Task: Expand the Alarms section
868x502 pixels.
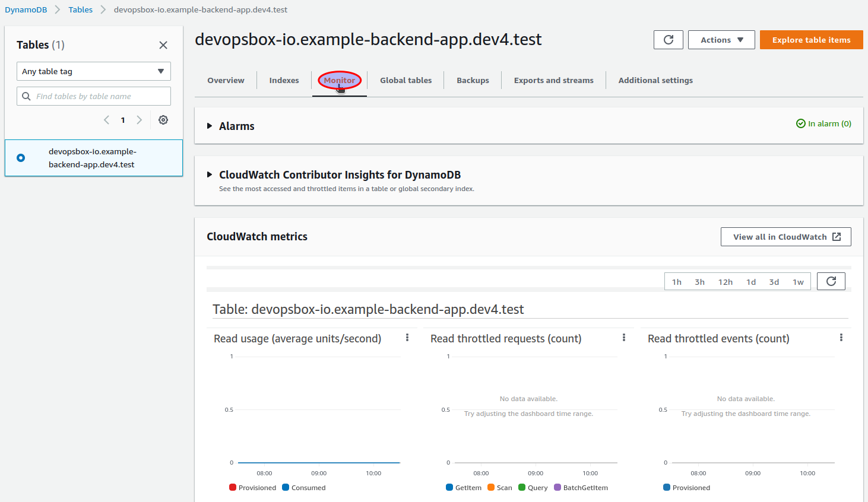Action: click(209, 126)
